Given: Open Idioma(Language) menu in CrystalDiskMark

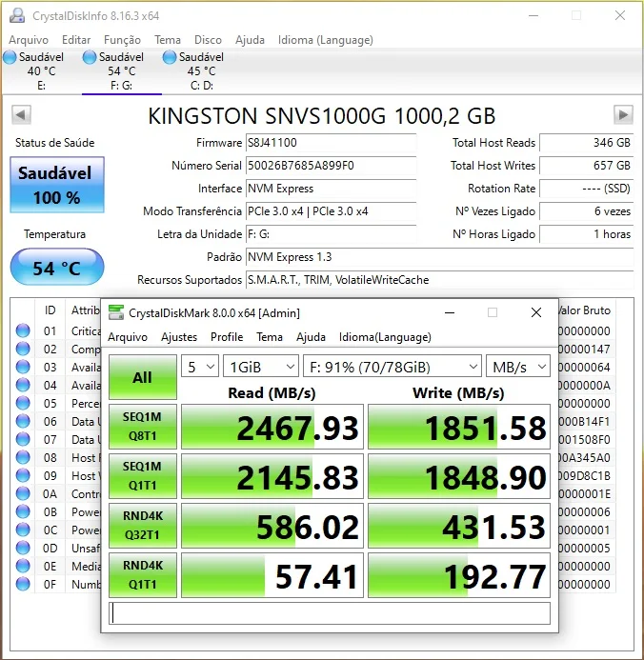Looking at the screenshot, I should tap(385, 337).
